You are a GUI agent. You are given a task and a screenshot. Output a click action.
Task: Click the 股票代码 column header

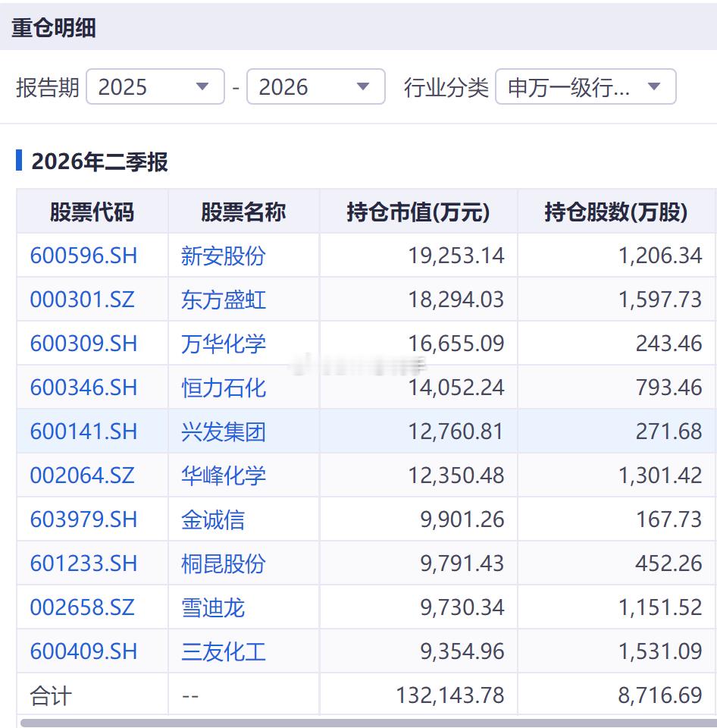(x=92, y=212)
